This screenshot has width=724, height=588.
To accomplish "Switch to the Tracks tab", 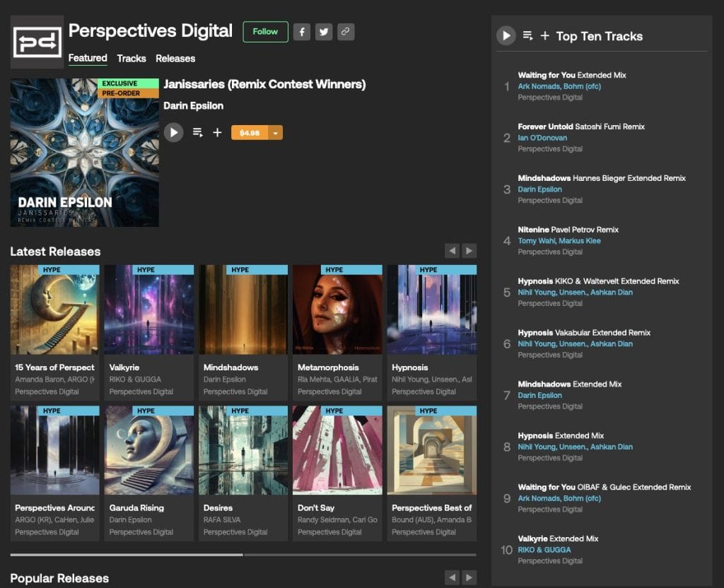I will coord(132,59).
